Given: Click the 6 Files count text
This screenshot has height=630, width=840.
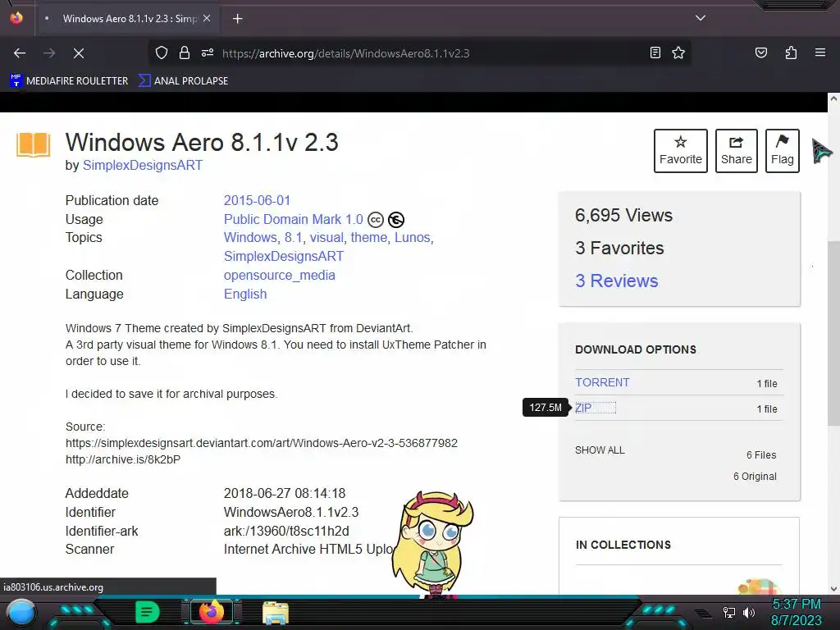Looking at the screenshot, I should (x=761, y=454).
